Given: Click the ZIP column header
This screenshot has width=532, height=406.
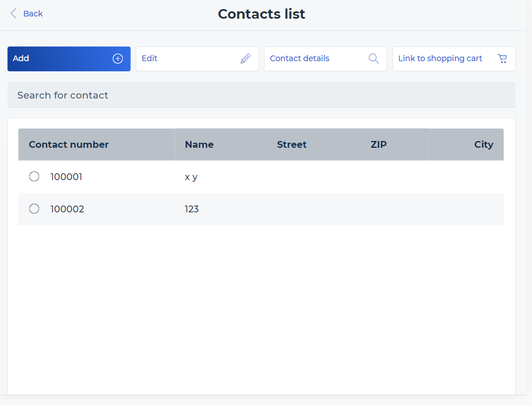Looking at the screenshot, I should (x=379, y=144).
